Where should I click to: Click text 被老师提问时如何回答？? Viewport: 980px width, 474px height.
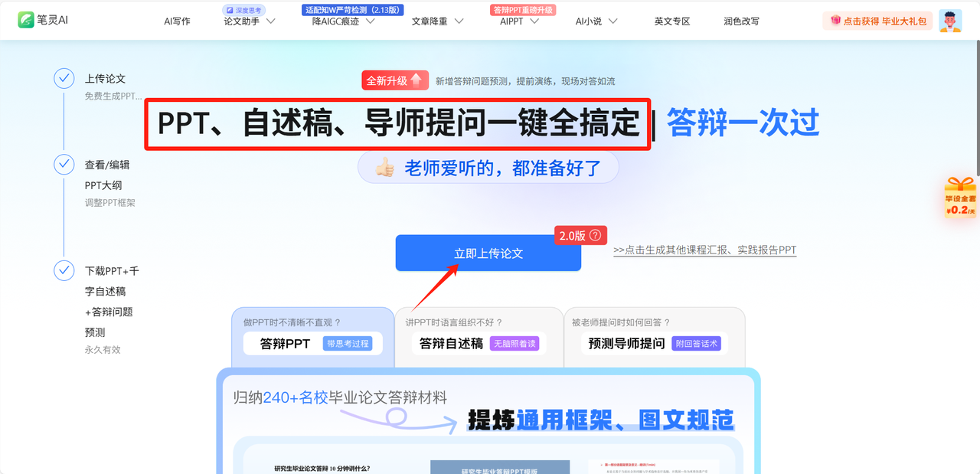click(621, 322)
